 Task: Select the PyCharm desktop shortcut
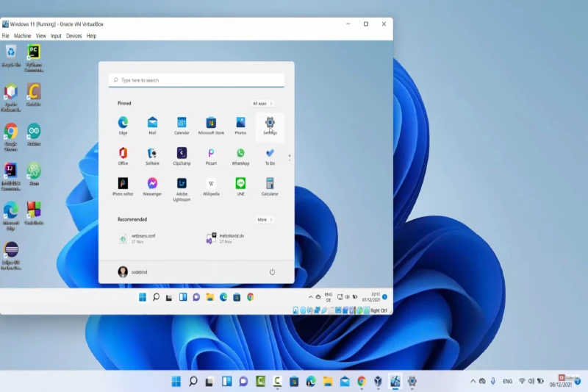click(x=34, y=58)
